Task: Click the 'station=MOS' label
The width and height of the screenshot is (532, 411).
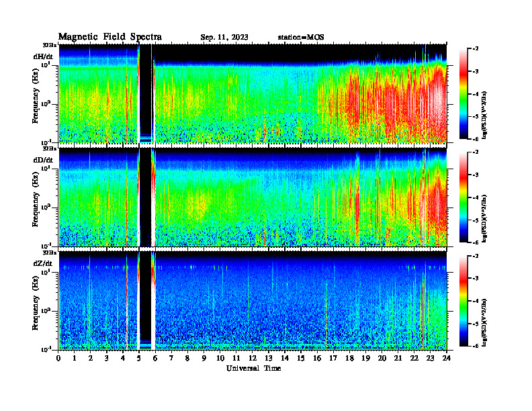Action: pos(301,38)
